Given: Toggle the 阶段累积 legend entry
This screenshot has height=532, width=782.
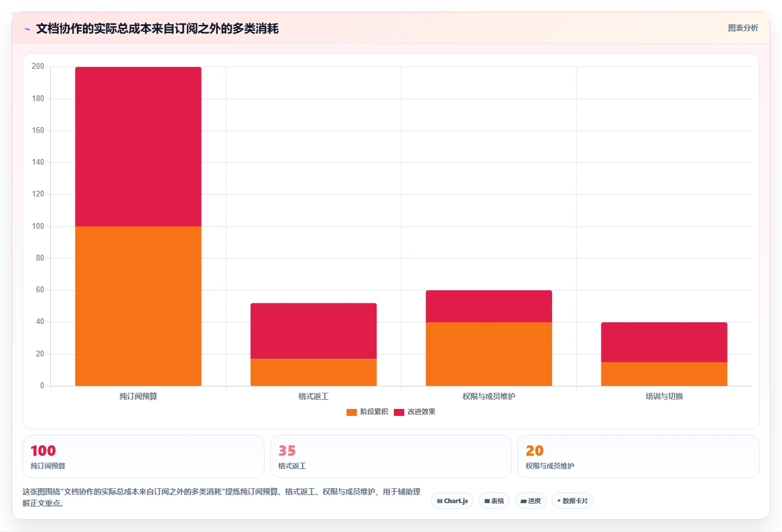Looking at the screenshot, I should 367,412.
